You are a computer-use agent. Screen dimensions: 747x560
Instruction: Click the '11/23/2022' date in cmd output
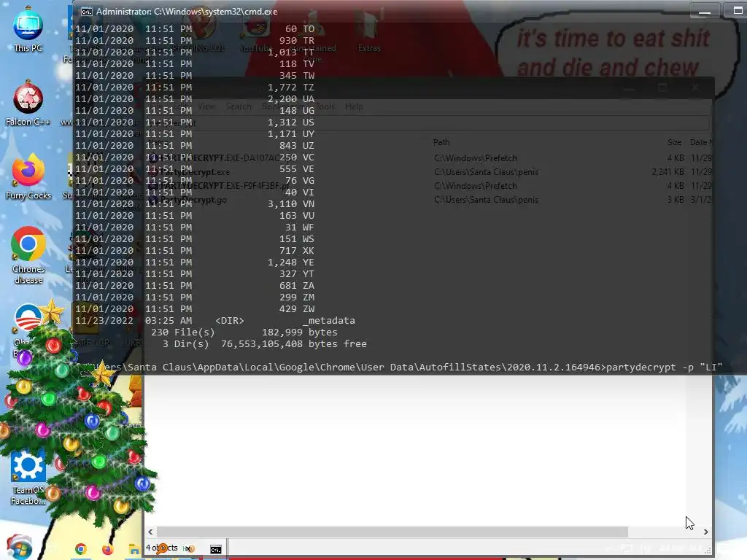104,321
